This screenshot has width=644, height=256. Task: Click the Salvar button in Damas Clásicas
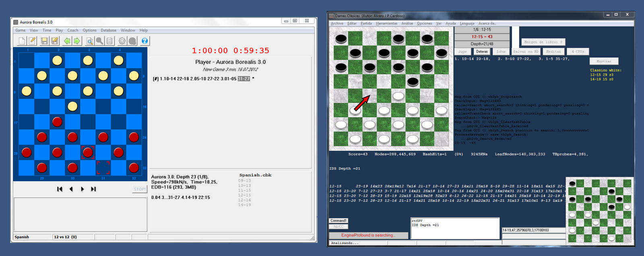(x=501, y=51)
